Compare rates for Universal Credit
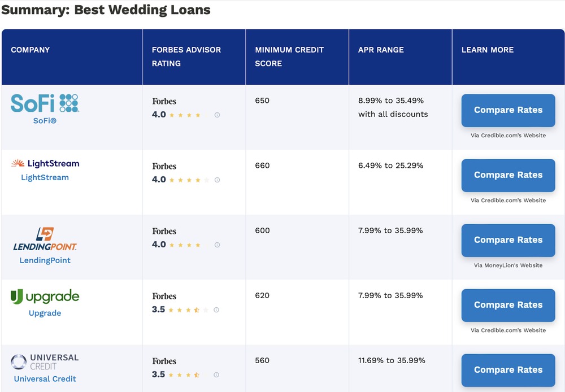 click(508, 370)
